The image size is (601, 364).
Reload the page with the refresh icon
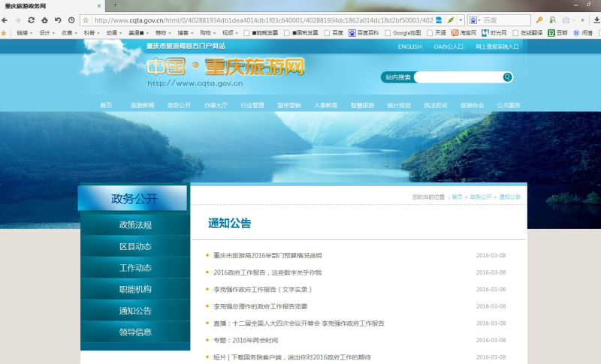[32, 20]
